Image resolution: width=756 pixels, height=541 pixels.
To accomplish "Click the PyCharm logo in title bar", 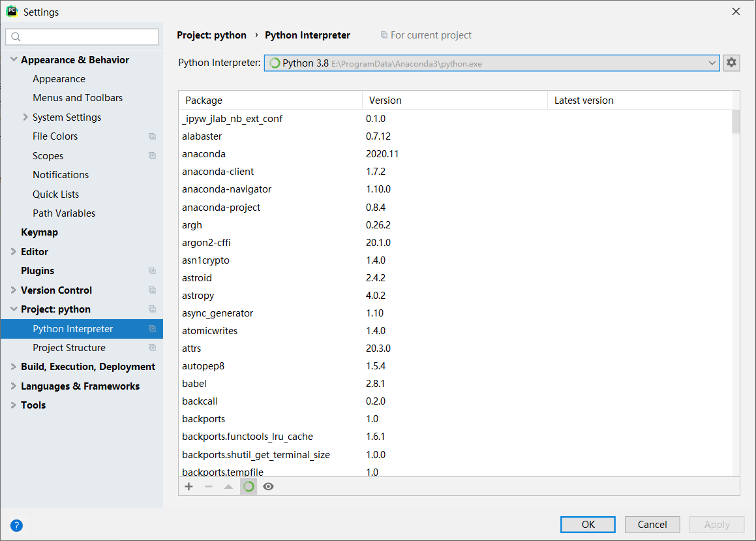I will 12,12.
